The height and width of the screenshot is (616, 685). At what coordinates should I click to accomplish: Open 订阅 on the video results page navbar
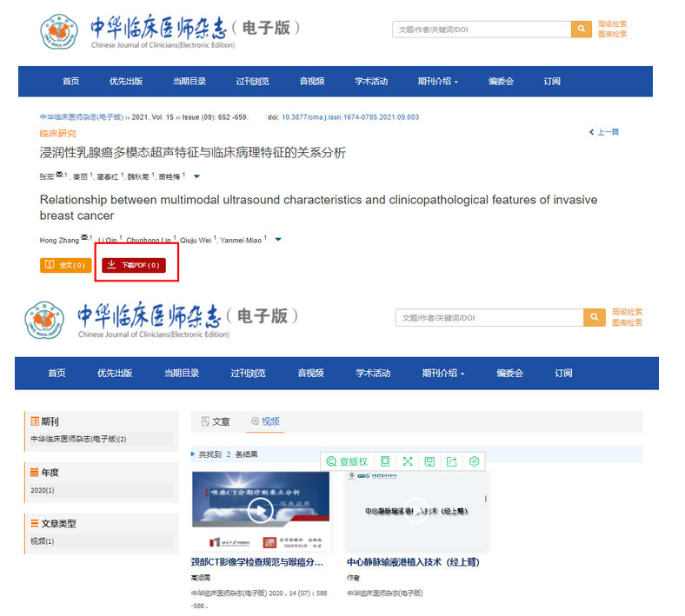[563, 373]
